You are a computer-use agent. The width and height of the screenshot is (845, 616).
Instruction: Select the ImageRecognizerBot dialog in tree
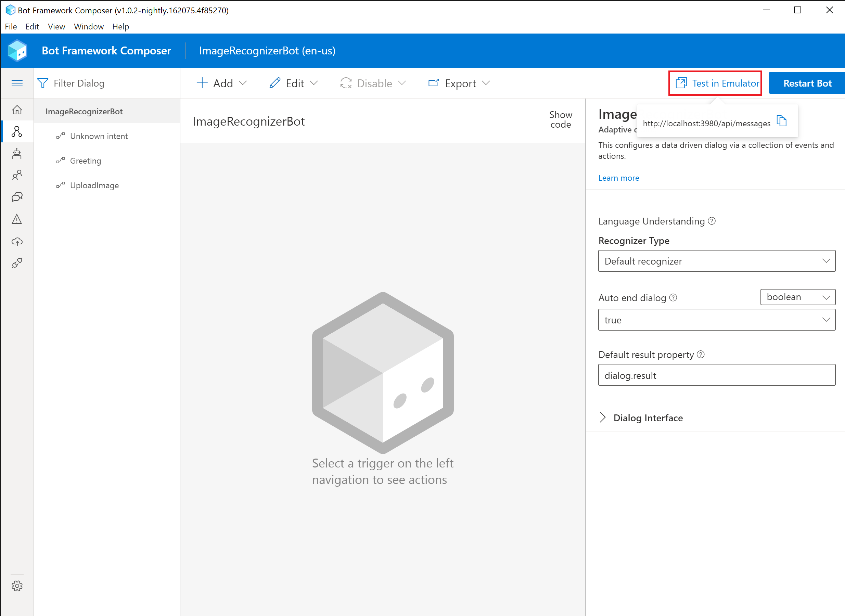(107, 111)
